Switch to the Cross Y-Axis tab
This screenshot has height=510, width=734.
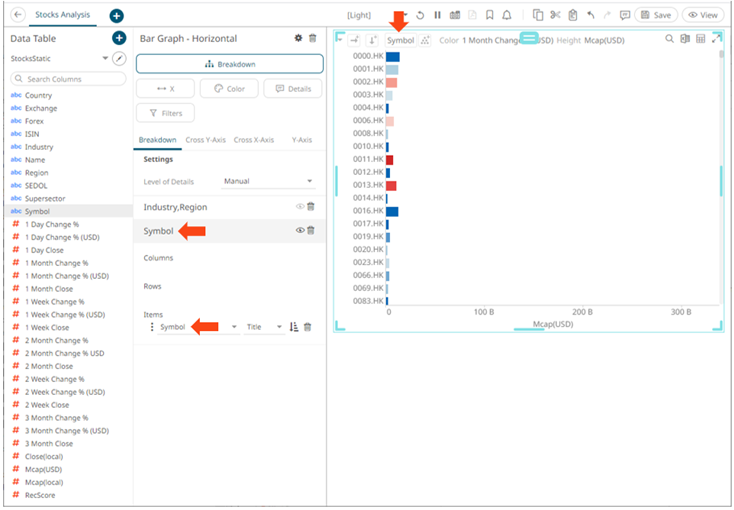(x=207, y=140)
